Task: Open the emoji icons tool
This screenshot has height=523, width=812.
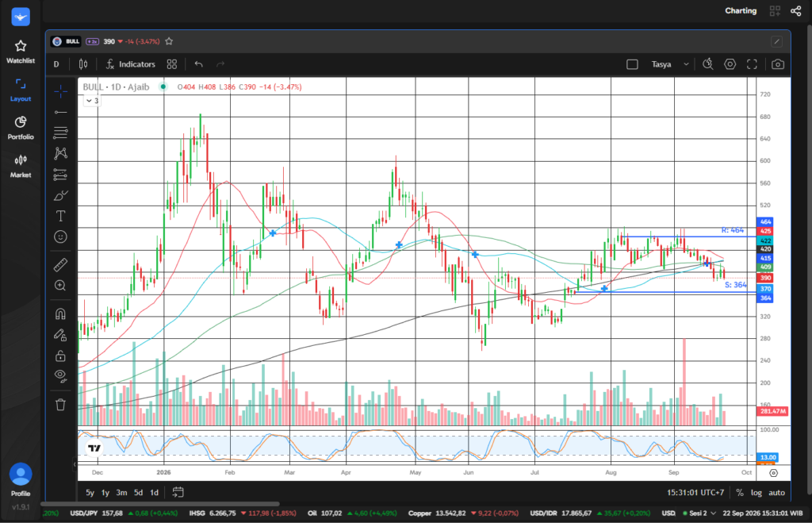Action: (60, 237)
